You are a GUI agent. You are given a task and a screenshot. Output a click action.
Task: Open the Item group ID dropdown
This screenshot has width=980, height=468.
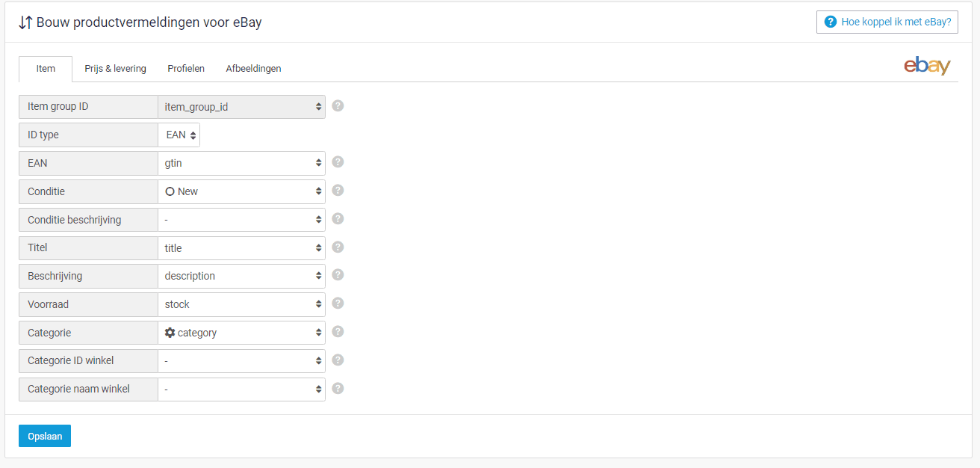coord(241,106)
